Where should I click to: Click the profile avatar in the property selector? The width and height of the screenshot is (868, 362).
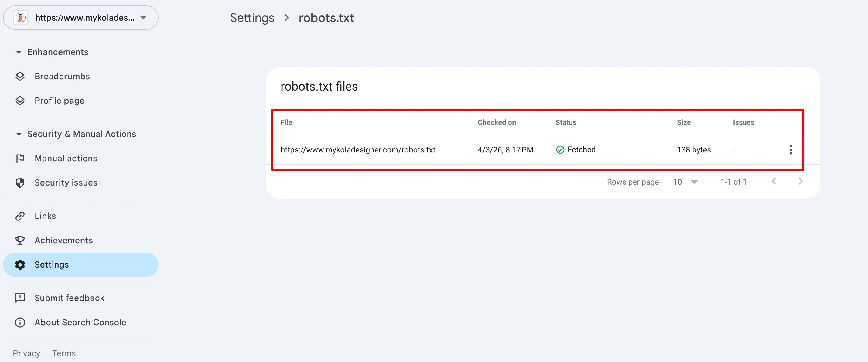tap(21, 18)
